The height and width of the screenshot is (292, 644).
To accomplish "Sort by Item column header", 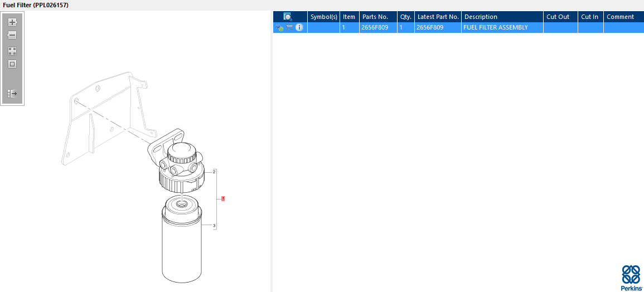I will [350, 17].
